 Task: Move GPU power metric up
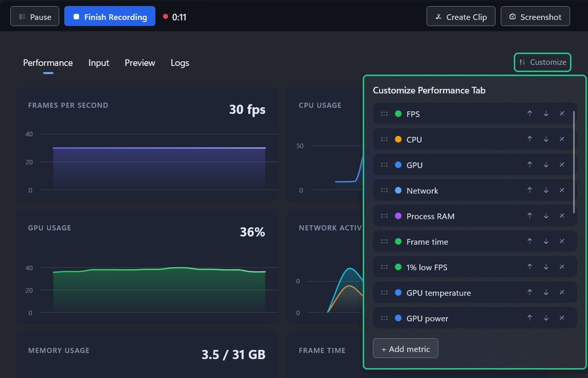(530, 318)
